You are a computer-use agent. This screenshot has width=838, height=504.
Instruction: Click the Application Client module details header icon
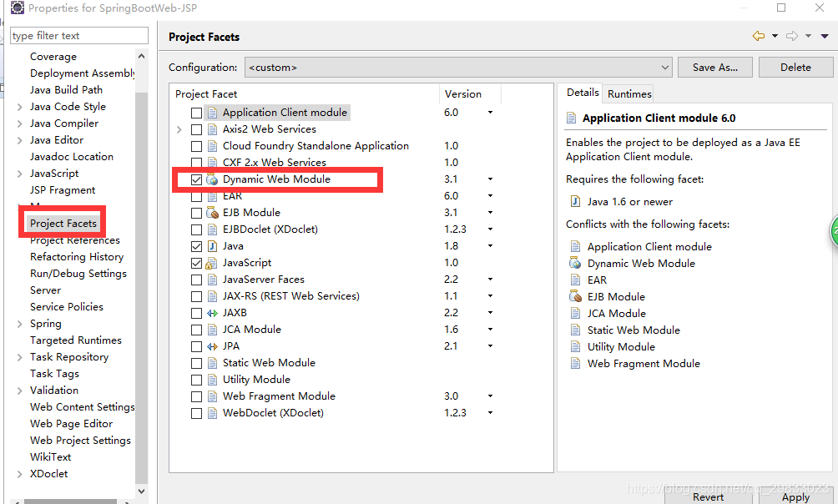(571, 118)
